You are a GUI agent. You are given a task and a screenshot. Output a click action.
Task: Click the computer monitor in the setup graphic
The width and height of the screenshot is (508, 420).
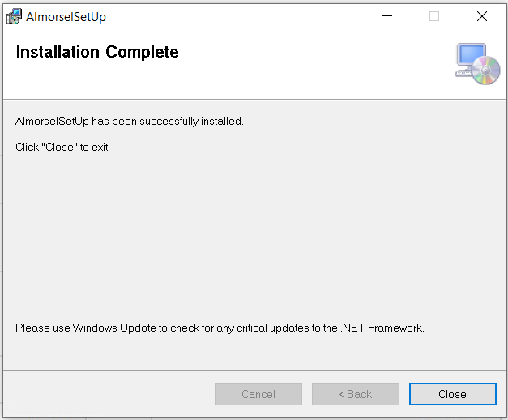click(x=472, y=55)
